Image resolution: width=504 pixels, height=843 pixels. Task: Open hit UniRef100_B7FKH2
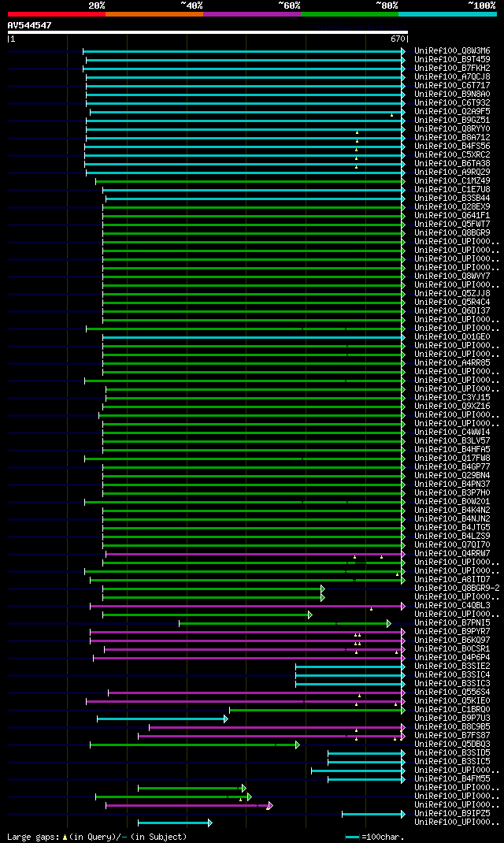tap(452, 69)
